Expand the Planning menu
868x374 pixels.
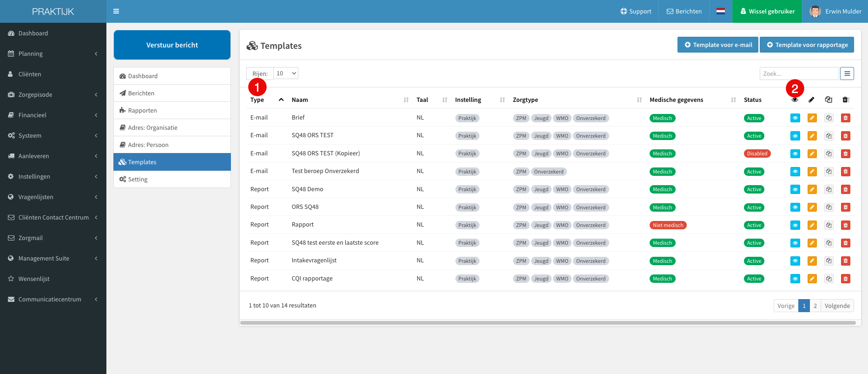tap(53, 53)
